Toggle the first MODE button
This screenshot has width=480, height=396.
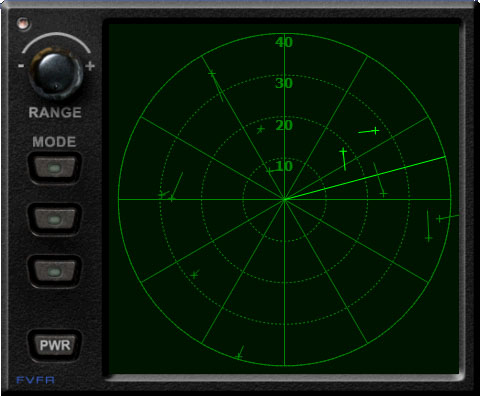coord(55,168)
